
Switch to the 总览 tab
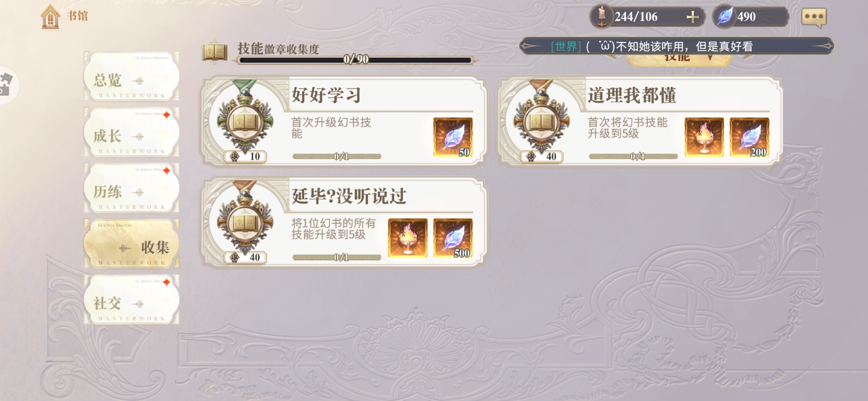[x=131, y=76]
